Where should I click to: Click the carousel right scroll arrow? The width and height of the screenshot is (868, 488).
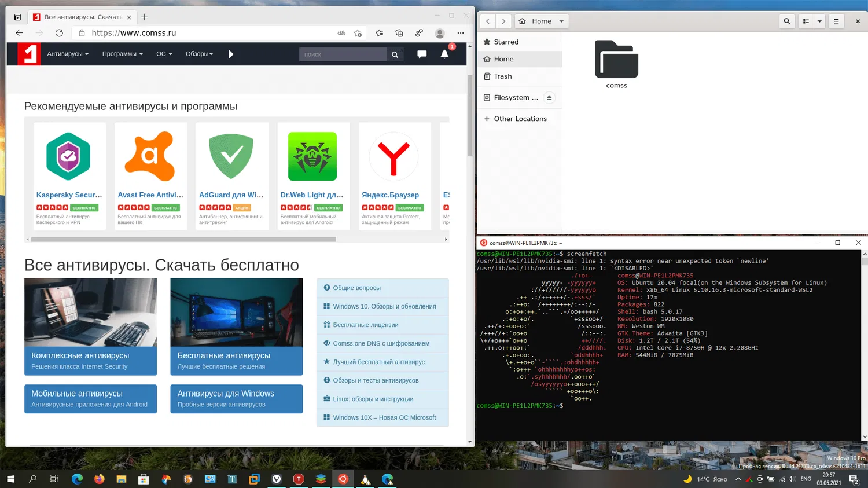[446, 239]
